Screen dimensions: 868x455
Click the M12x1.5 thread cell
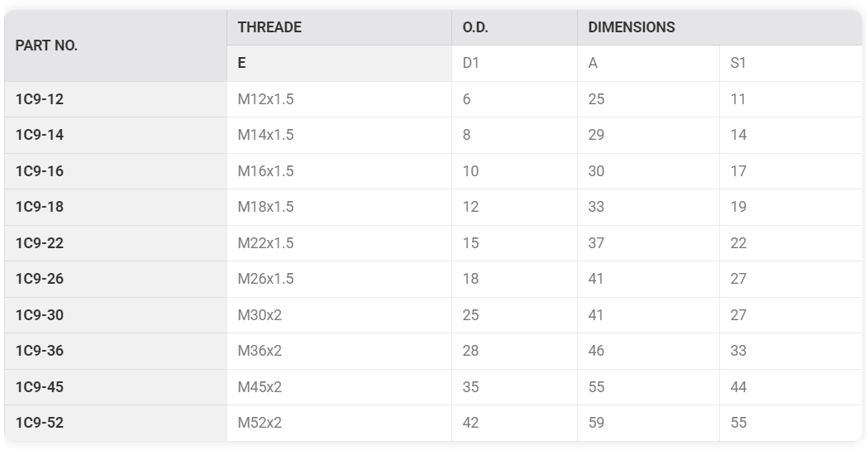339,99
